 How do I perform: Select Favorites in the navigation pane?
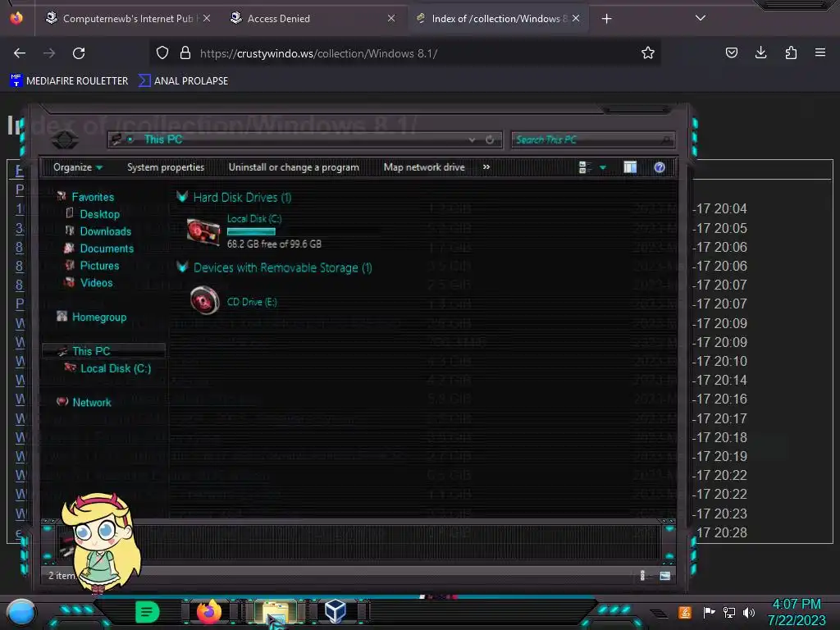(x=93, y=197)
